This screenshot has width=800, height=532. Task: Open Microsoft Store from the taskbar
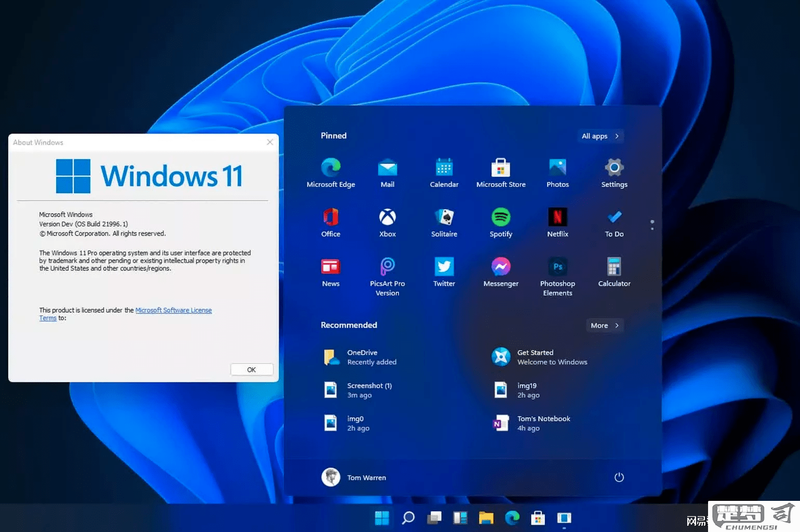pos(538,518)
